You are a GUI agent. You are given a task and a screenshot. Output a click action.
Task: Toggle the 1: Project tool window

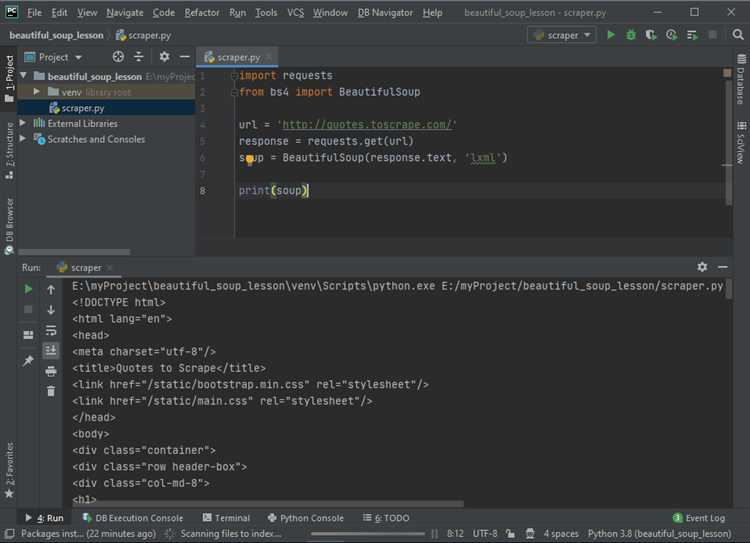pos(9,79)
